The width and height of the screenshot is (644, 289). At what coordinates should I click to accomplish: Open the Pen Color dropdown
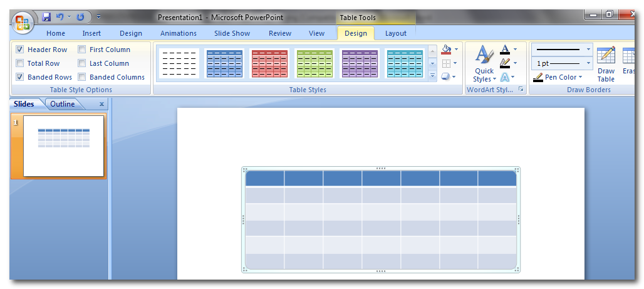[x=558, y=77]
